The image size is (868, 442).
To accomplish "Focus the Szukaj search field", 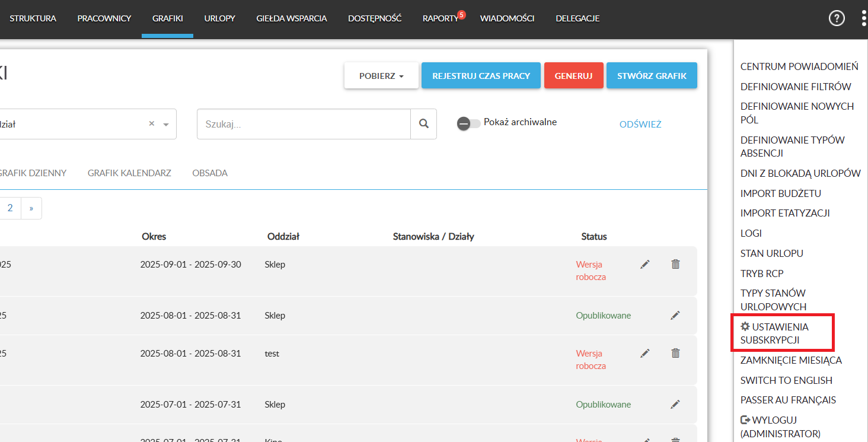I will [x=304, y=124].
